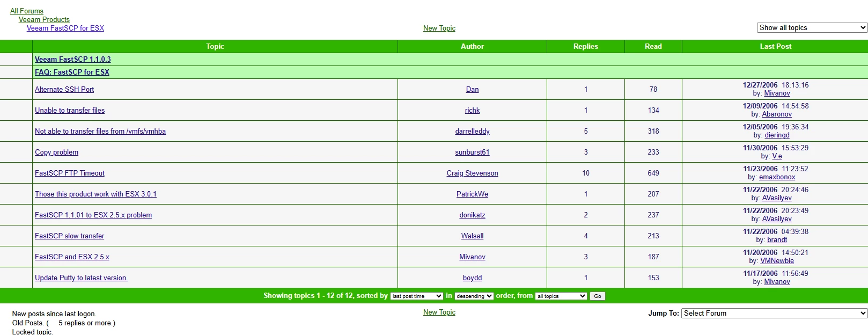This screenshot has width=868, height=335.
Task: Click the Replies column header
Action: tap(586, 46)
